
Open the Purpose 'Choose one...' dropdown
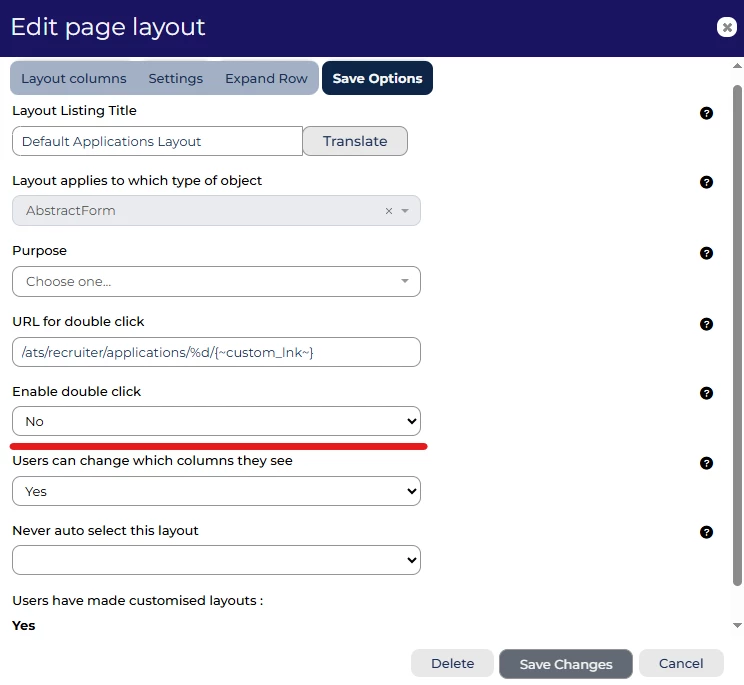tap(216, 281)
